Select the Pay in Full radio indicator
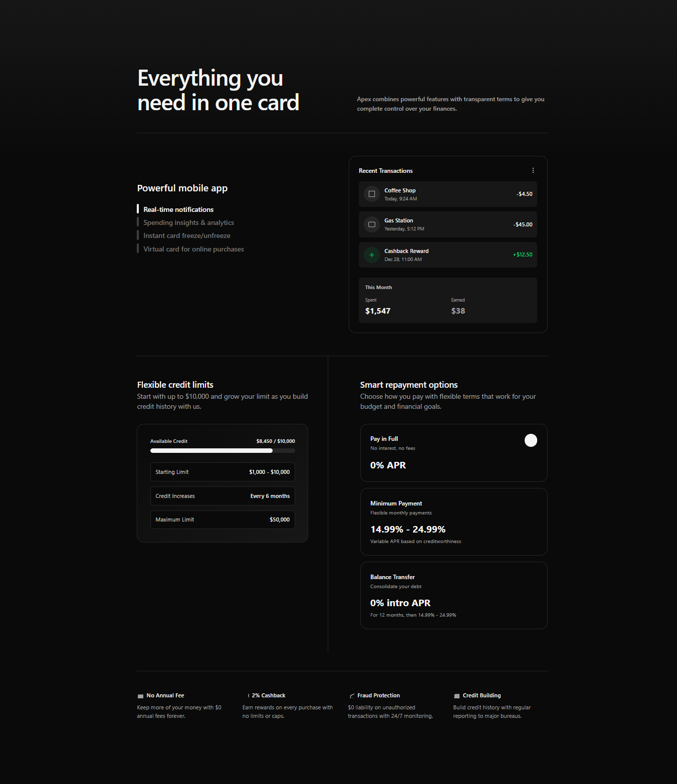This screenshot has width=677, height=784. [x=531, y=440]
